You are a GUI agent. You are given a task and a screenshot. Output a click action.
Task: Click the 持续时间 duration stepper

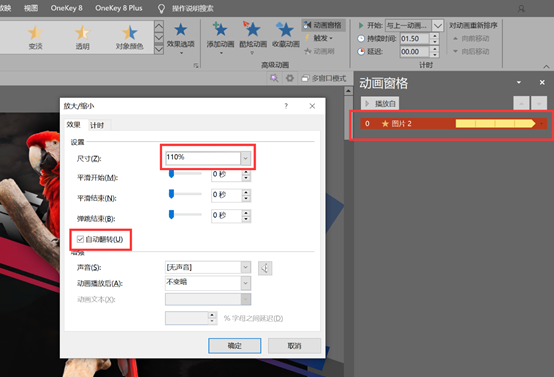[x=435, y=39]
